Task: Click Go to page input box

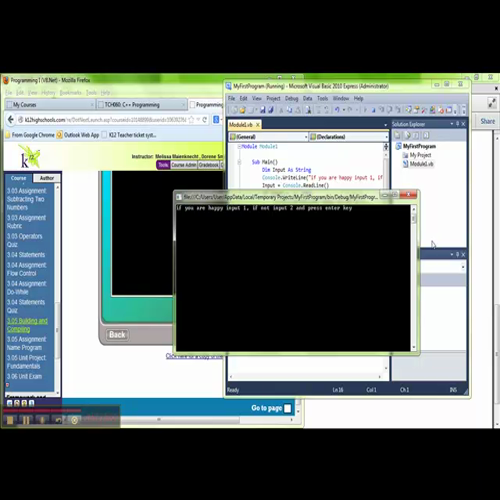Action: (x=288, y=408)
